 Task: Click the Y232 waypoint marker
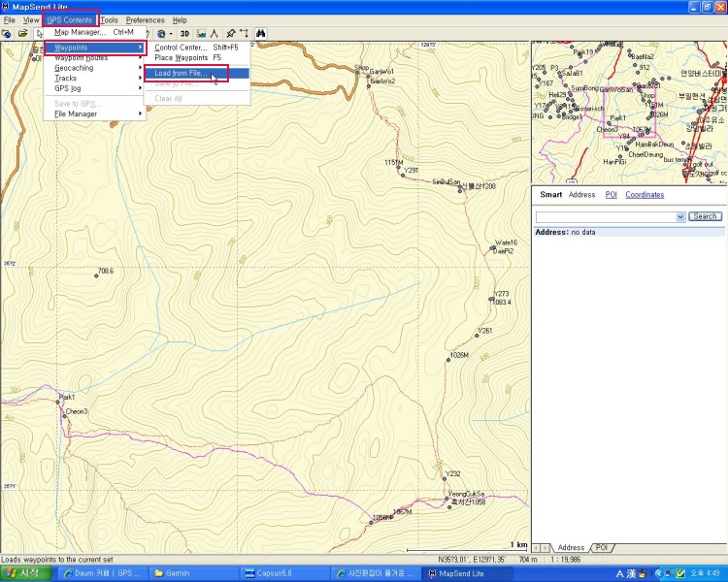(444, 478)
